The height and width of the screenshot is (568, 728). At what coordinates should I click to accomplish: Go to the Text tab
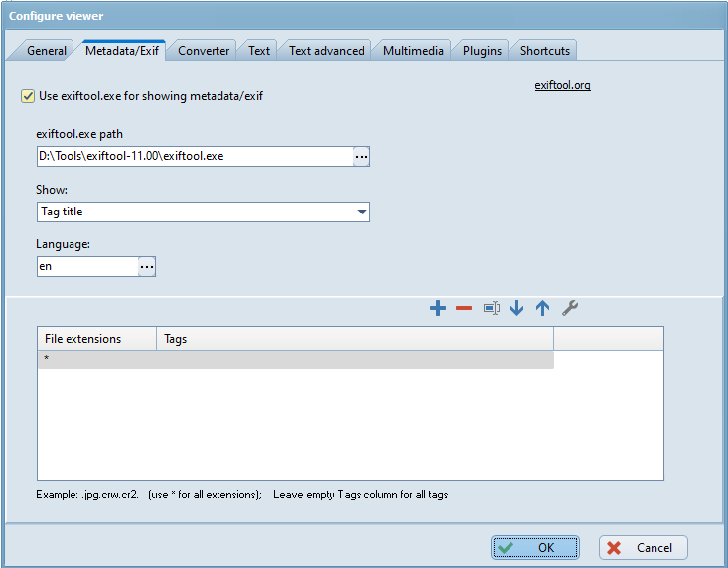click(x=258, y=51)
